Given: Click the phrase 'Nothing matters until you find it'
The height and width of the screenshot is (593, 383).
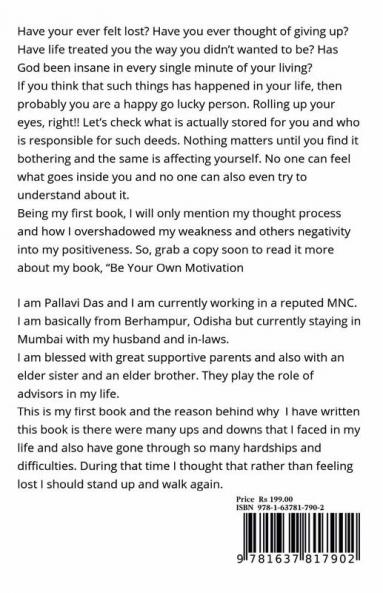Looking at the screenshot, I should tap(271, 141).
